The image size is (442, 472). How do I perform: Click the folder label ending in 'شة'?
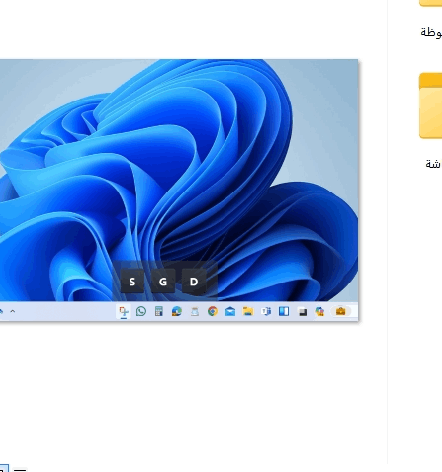coord(433,164)
